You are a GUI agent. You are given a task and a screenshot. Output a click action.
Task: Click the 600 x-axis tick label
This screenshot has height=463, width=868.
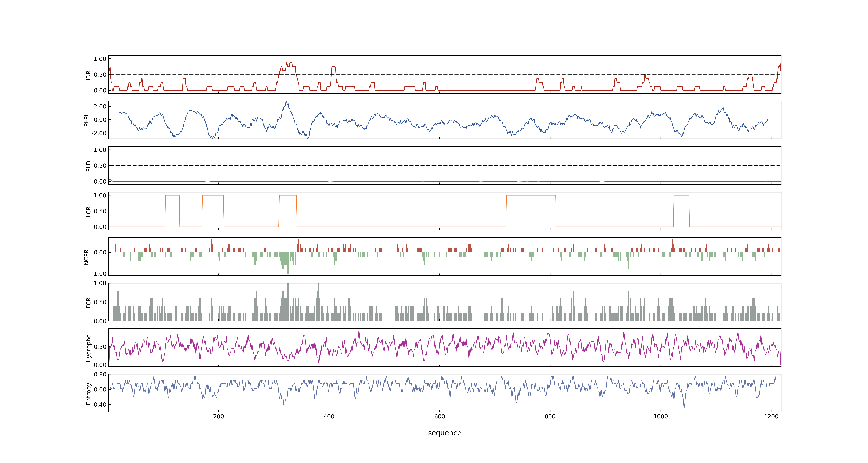tap(439, 416)
